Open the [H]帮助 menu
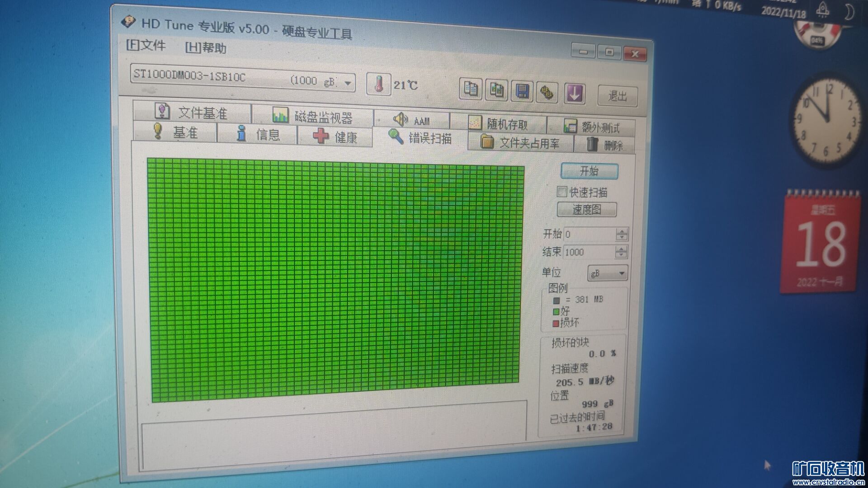 click(x=206, y=47)
